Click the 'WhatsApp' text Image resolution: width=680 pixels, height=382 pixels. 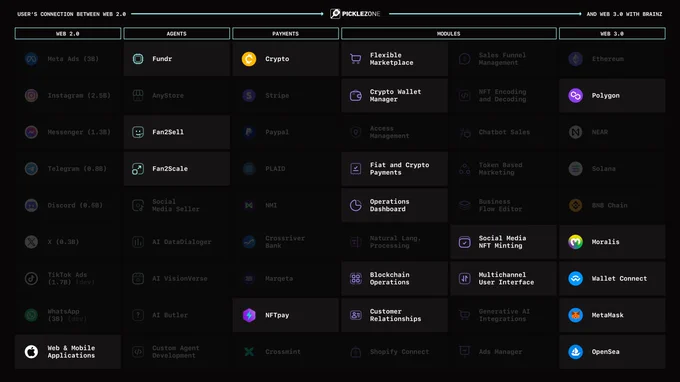click(63, 311)
